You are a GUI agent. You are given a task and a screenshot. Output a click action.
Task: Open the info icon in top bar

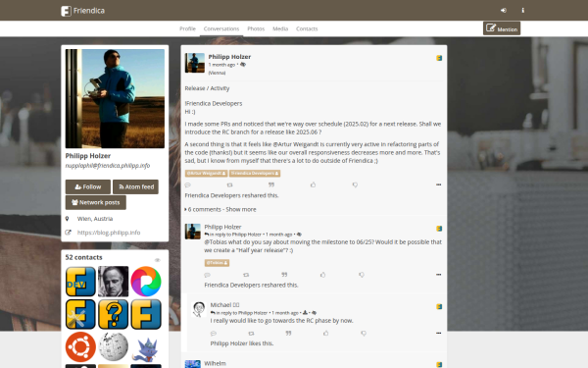click(x=522, y=11)
